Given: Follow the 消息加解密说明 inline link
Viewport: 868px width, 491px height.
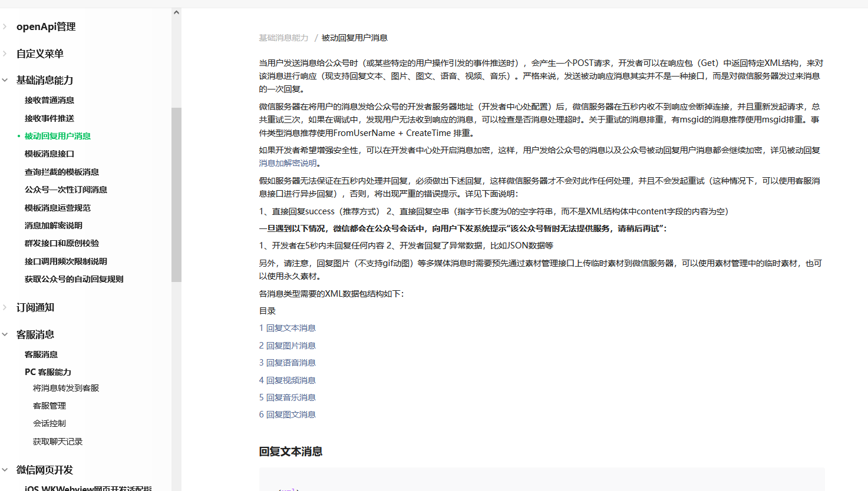Looking at the screenshot, I should tap(288, 163).
